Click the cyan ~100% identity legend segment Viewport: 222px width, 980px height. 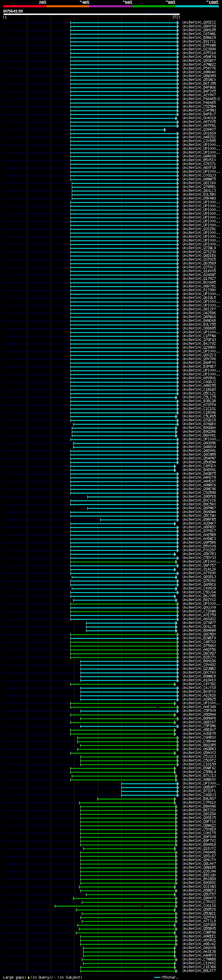pyautogui.click(x=197, y=6)
